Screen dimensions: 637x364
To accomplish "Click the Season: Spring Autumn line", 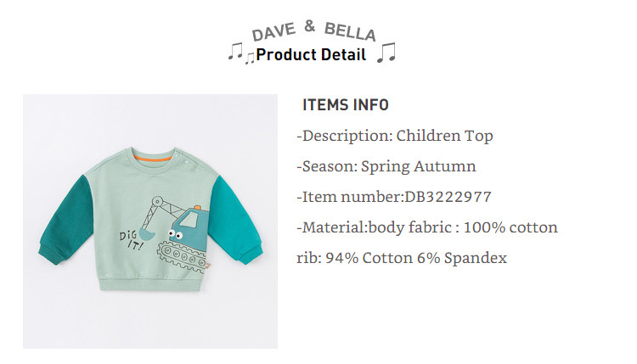I will tap(386, 166).
